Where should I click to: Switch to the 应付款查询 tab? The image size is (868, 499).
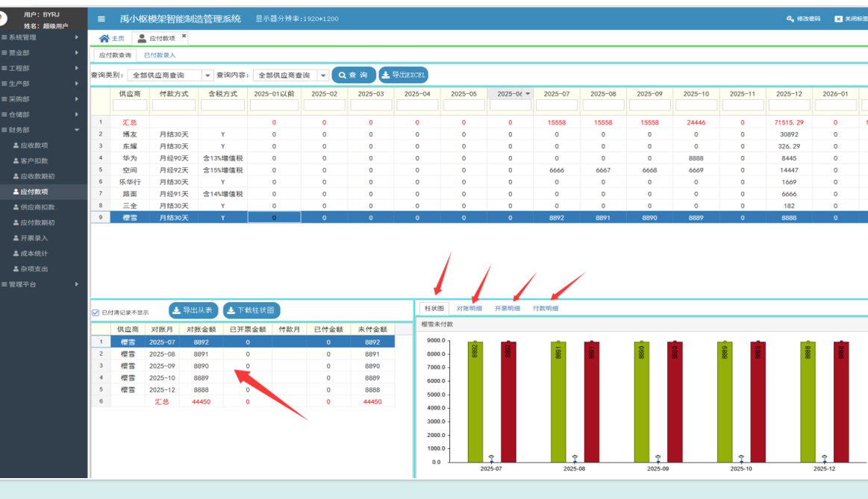click(115, 55)
